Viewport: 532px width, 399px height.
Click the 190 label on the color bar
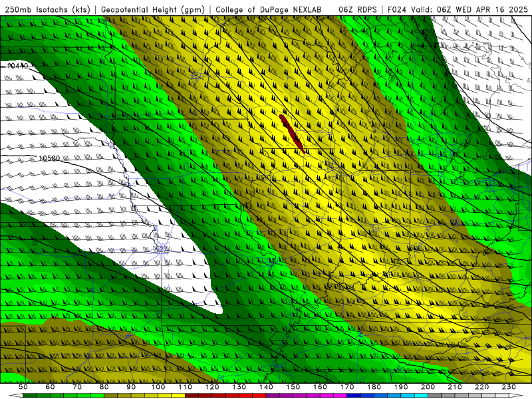coord(401,387)
